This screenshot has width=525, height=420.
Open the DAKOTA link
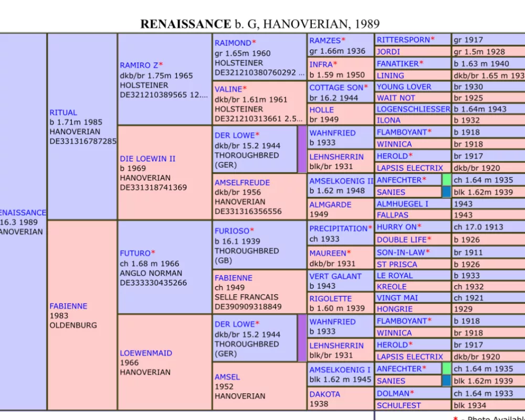(324, 395)
